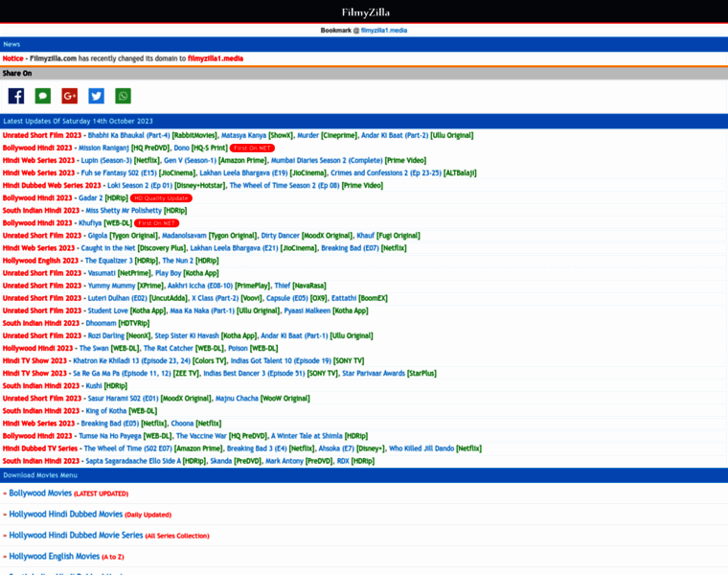728x575 pixels.
Task: Open Indias Got Talent 10 link
Action: [x=281, y=361]
